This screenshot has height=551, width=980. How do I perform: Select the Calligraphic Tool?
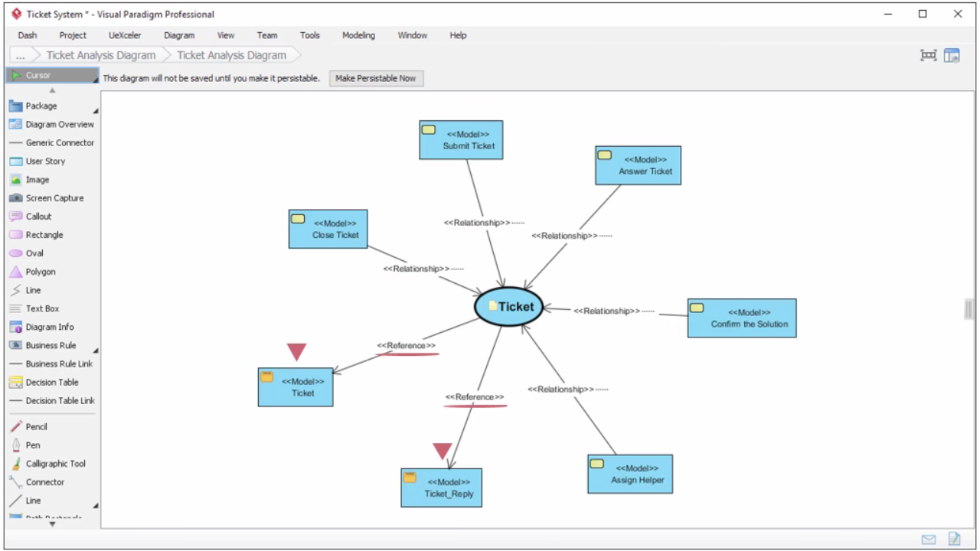(54, 463)
